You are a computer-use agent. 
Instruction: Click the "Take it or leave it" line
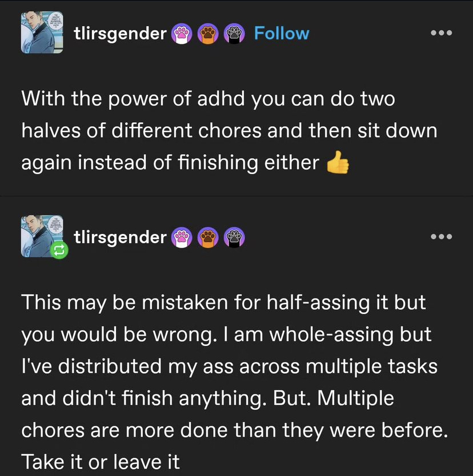pos(101,461)
